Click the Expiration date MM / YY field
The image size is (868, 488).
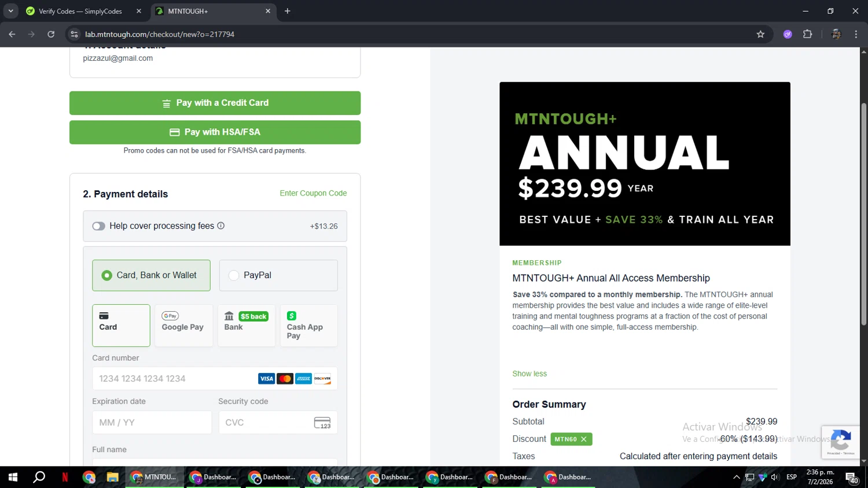coord(152,423)
